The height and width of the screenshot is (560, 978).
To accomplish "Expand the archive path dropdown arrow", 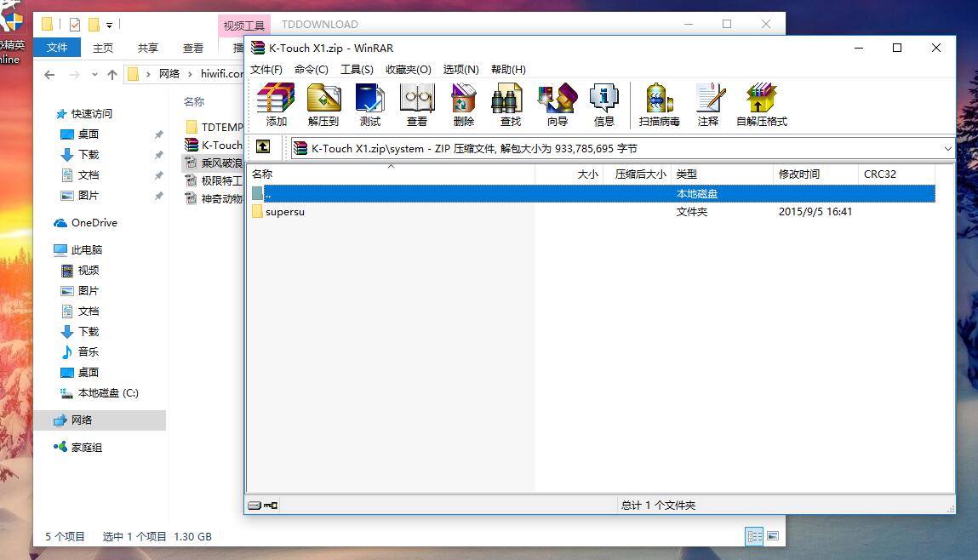I will tap(948, 148).
